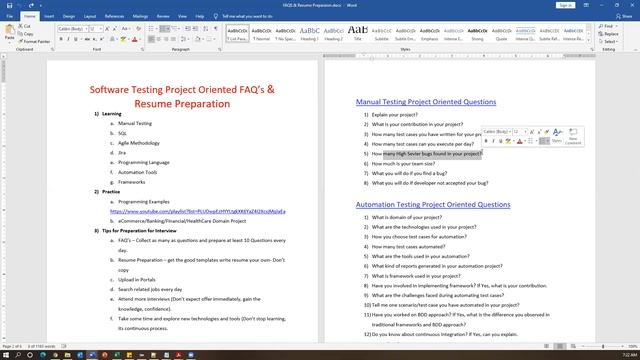
Task: Open the Multilevel List dropdown
Action: click(x=175, y=29)
